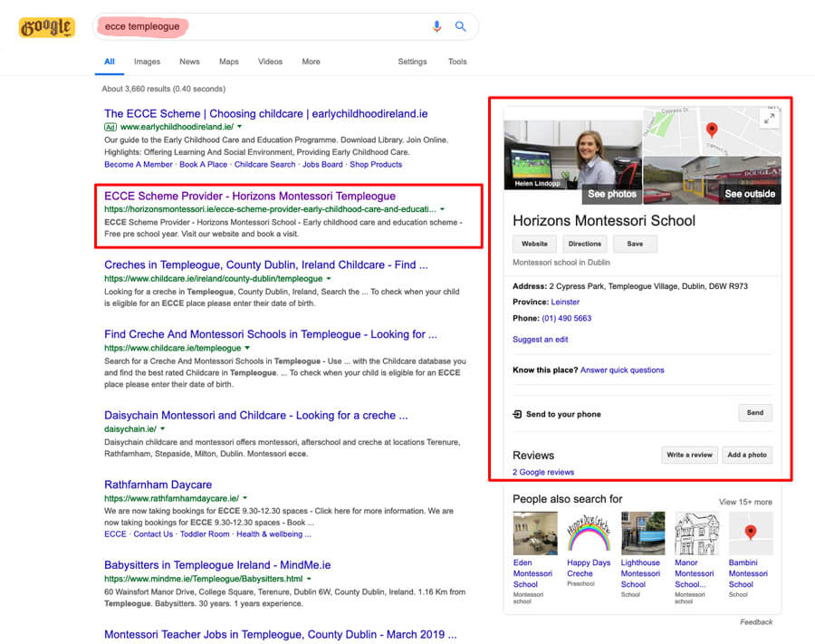Open the More search menu
815x644 pixels.
(312, 62)
